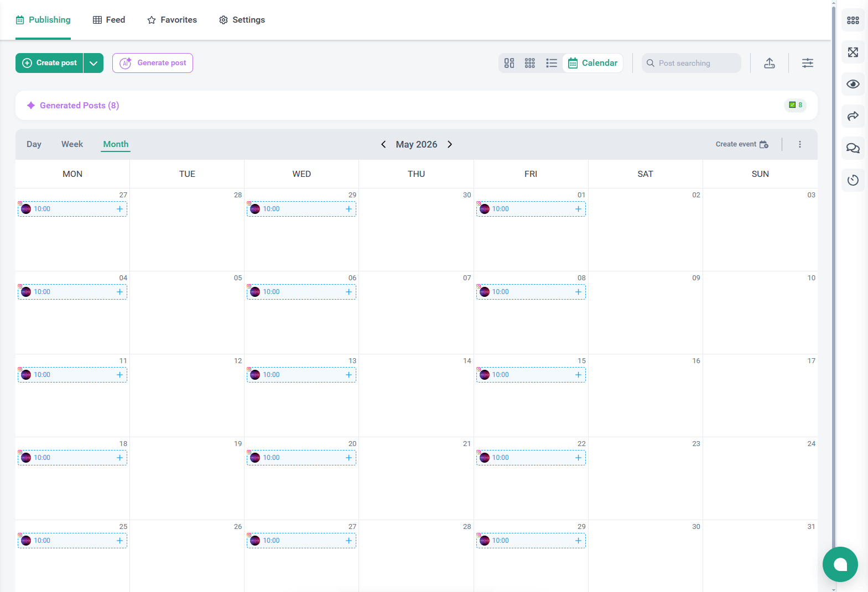Go to next month with right chevron
The image size is (868, 592).
tap(450, 144)
